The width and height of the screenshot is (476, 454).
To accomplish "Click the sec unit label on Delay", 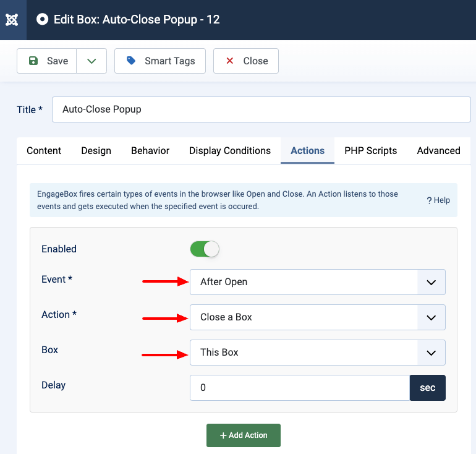I will pyautogui.click(x=427, y=387).
